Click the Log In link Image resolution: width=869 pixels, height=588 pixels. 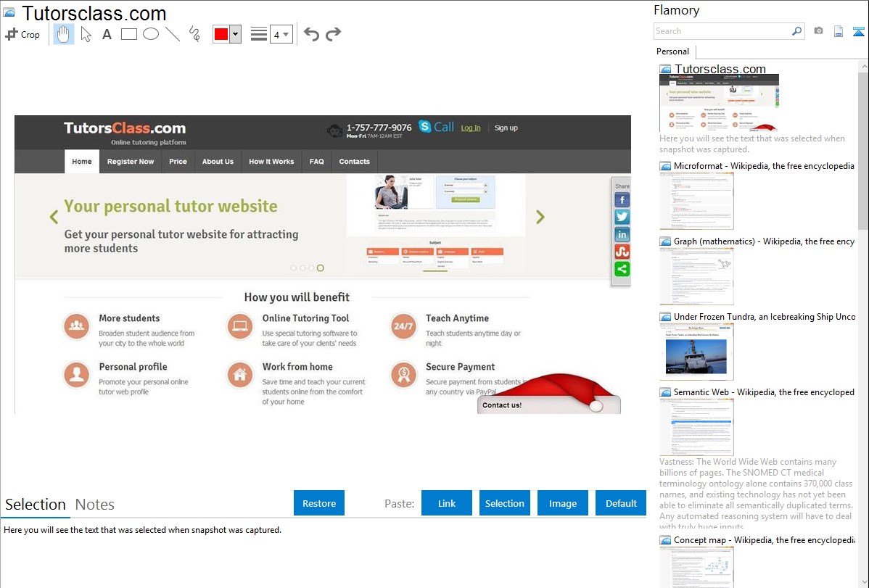tap(471, 128)
